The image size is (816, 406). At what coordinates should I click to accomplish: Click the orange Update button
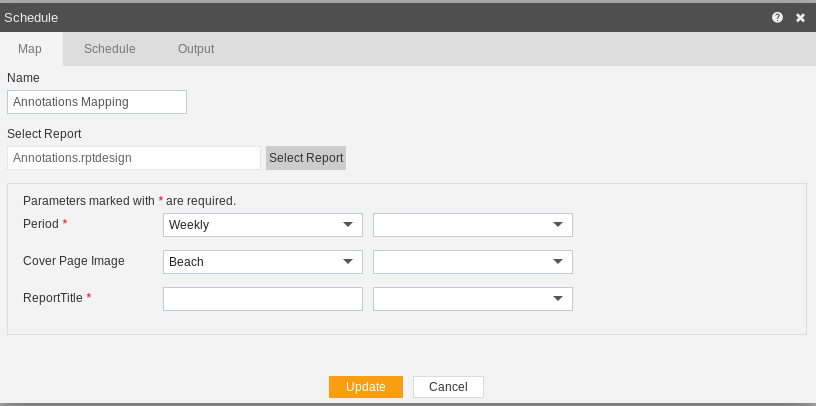[366, 387]
